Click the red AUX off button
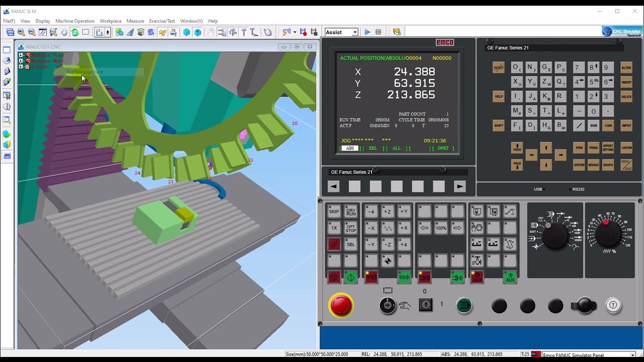This screenshot has height=362, width=644. point(477,277)
